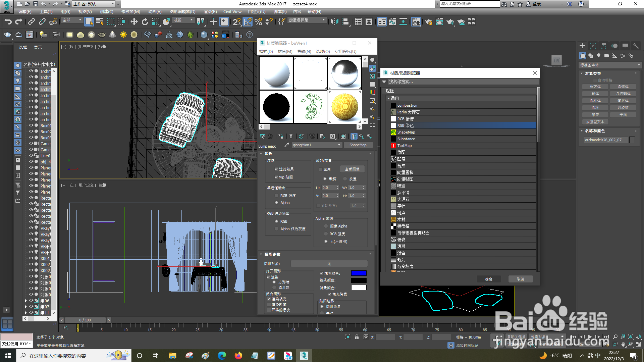Click the 长方体 primitive button
This screenshot has width=644, height=363.
point(595,87)
